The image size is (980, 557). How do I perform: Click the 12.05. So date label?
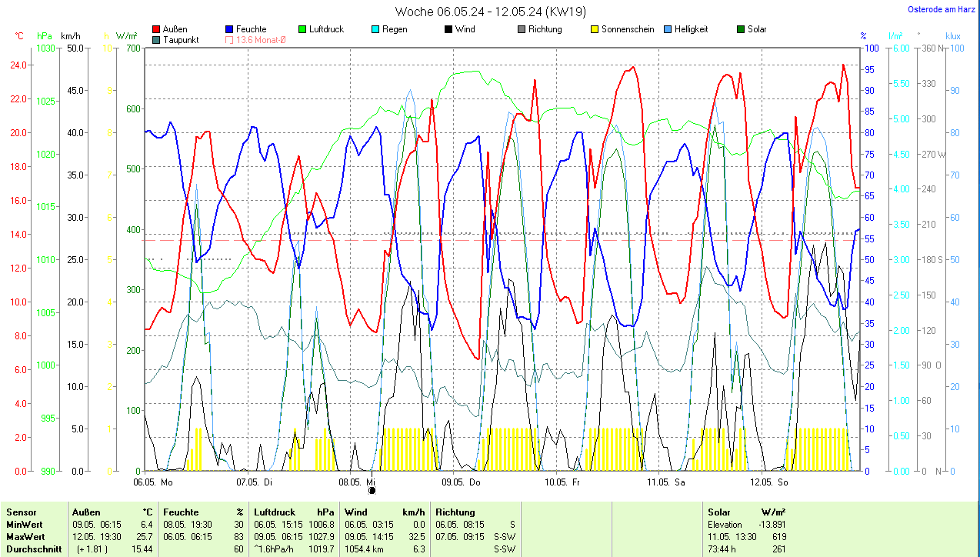tap(772, 482)
